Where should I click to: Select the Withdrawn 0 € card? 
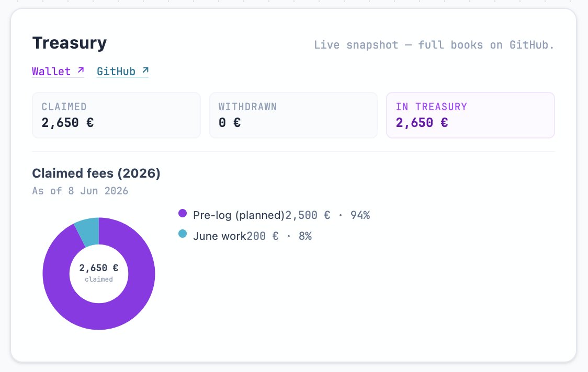293,115
